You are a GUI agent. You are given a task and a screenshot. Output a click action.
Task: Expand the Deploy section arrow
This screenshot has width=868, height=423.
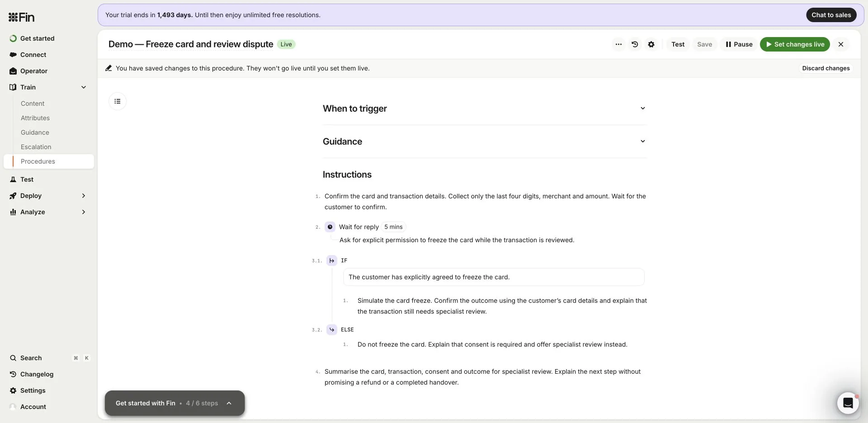pyautogui.click(x=84, y=196)
